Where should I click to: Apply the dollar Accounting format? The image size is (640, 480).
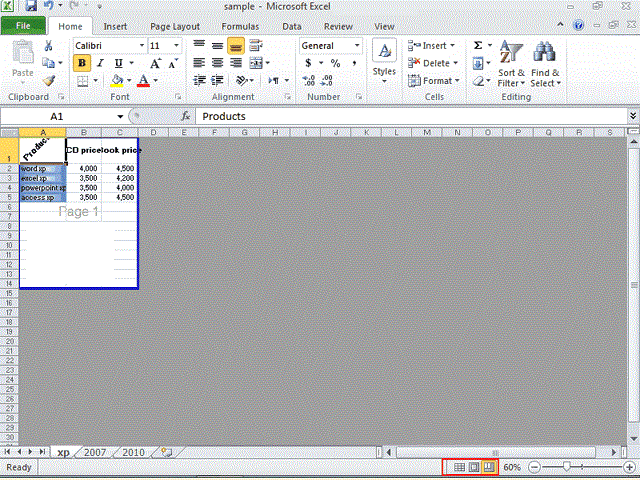click(308, 63)
